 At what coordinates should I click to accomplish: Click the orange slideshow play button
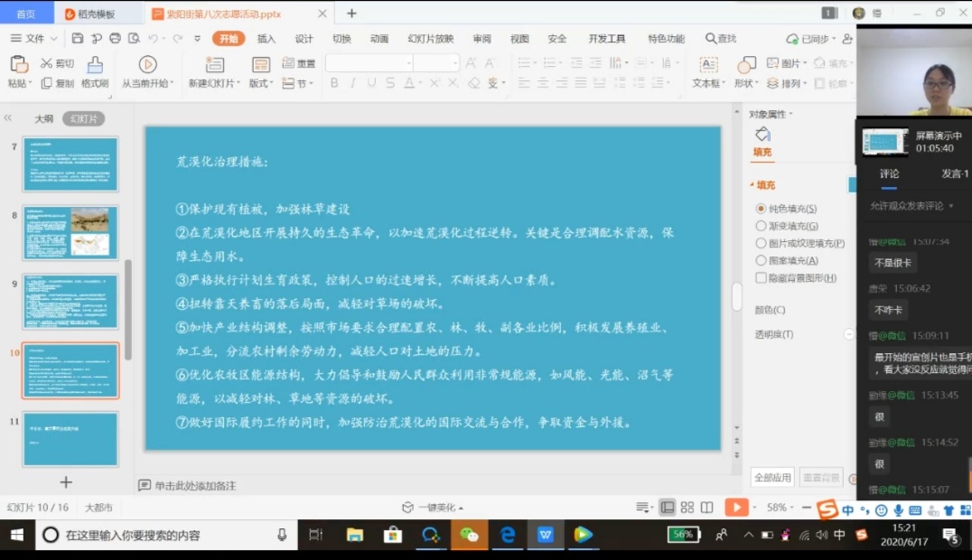(x=736, y=508)
